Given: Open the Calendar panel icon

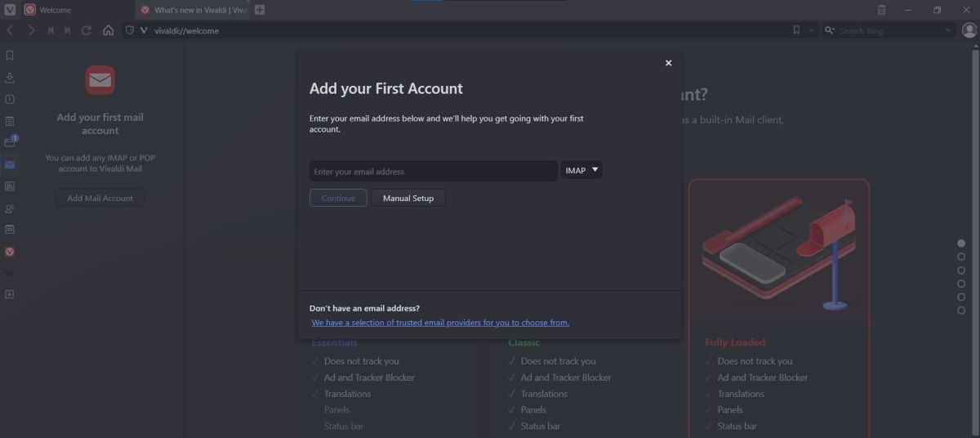Looking at the screenshot, I should click(10, 230).
